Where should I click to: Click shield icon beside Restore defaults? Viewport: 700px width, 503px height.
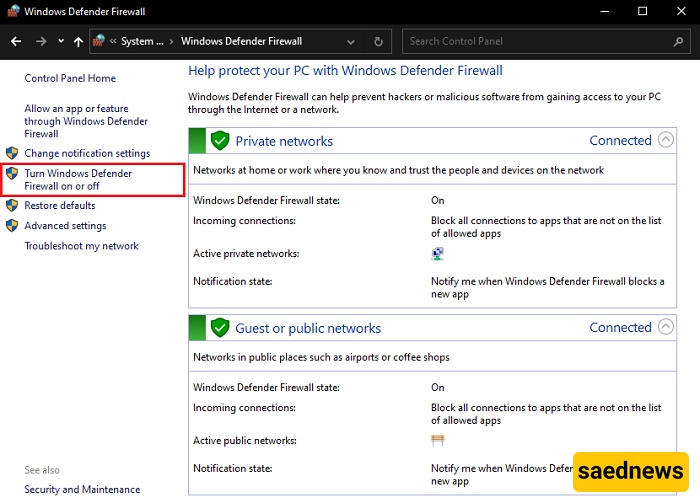point(12,205)
